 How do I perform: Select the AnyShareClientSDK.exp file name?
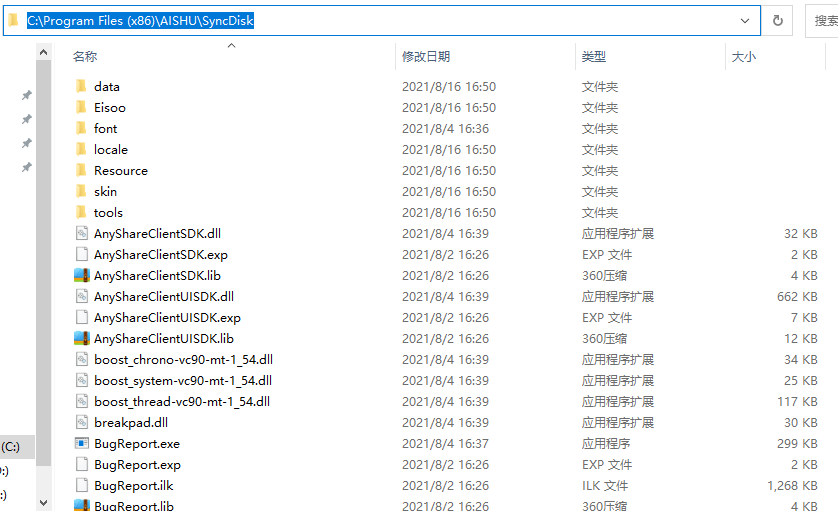coord(161,255)
